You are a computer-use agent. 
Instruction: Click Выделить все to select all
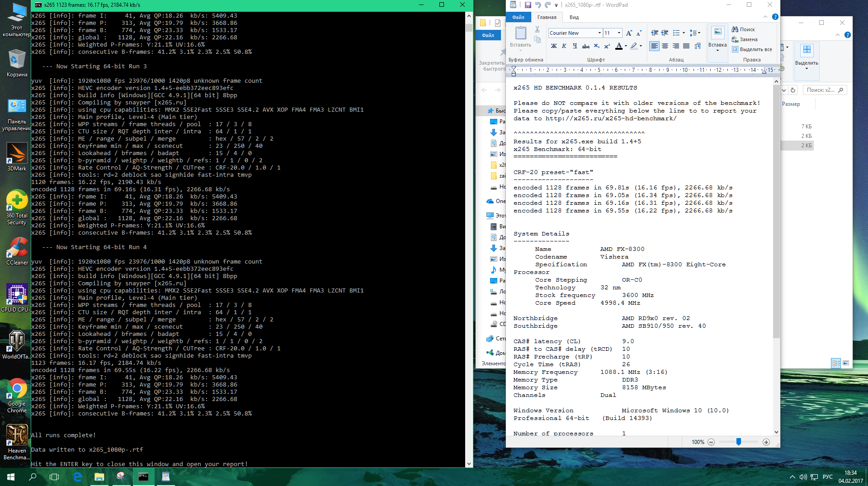(752, 49)
